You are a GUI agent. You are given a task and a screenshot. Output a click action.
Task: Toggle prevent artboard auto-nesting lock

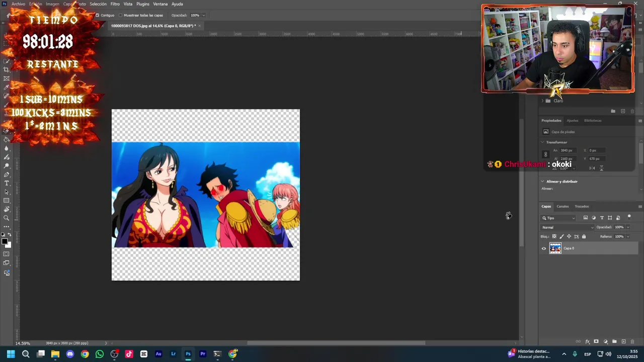click(577, 236)
